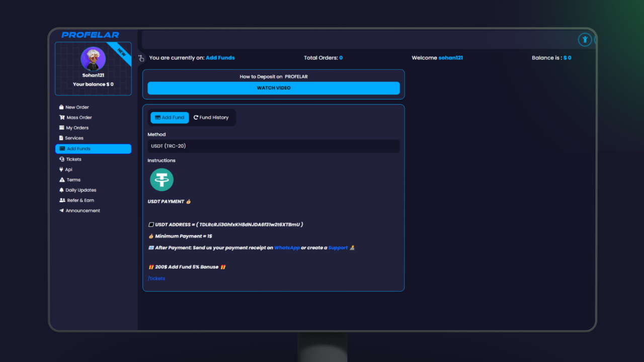Click the paper plane icon beside Announcement
Image resolution: width=644 pixels, height=362 pixels.
click(61, 211)
